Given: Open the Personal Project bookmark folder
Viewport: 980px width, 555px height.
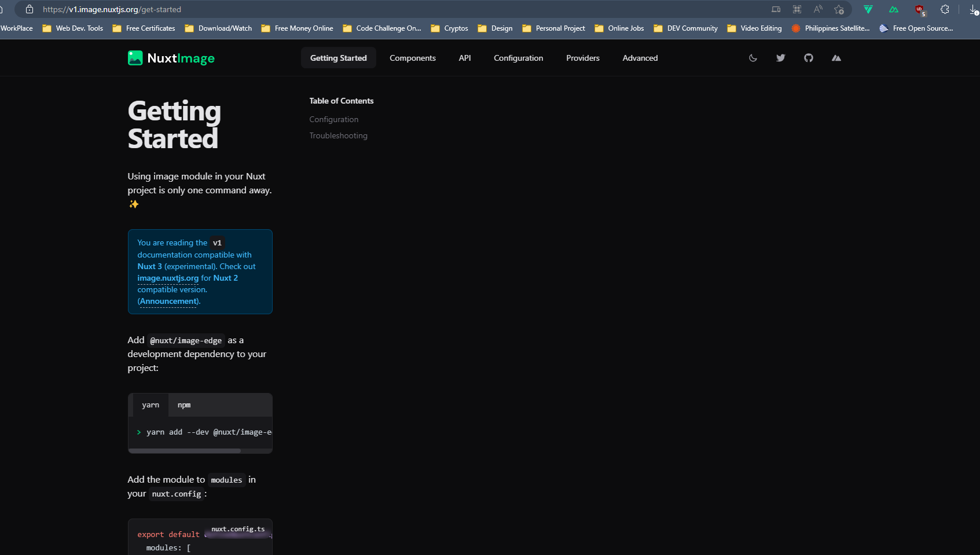Looking at the screenshot, I should pos(553,28).
